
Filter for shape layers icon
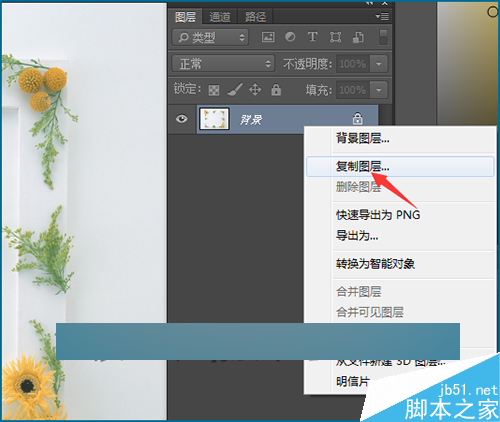[335, 37]
